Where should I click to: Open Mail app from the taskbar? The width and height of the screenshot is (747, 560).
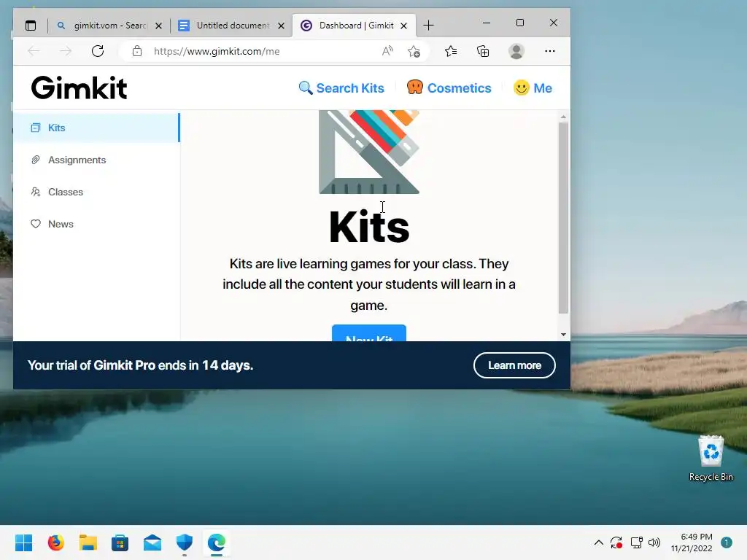pos(152,542)
